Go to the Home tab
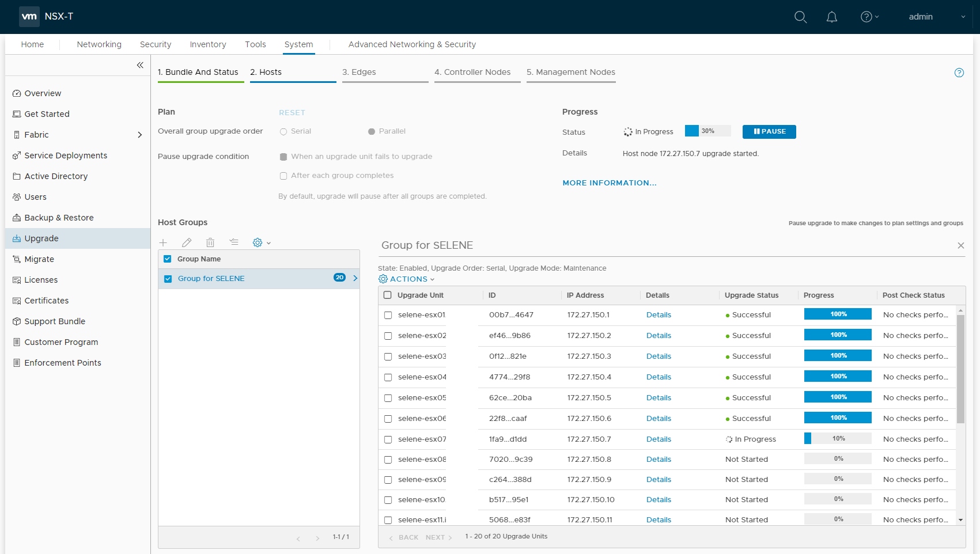980x554 pixels. pyautogui.click(x=32, y=44)
